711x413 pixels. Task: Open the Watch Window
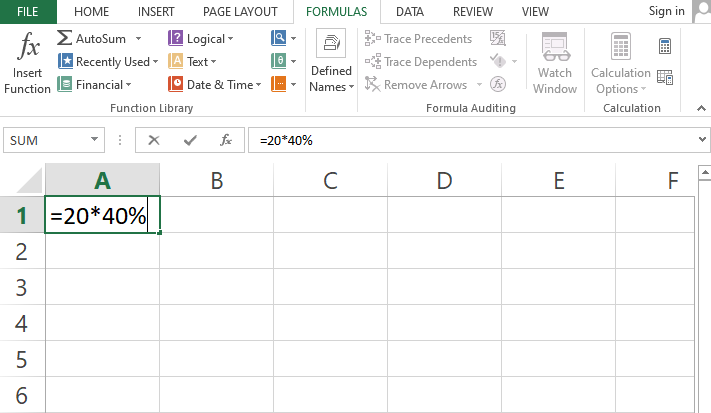click(x=555, y=65)
